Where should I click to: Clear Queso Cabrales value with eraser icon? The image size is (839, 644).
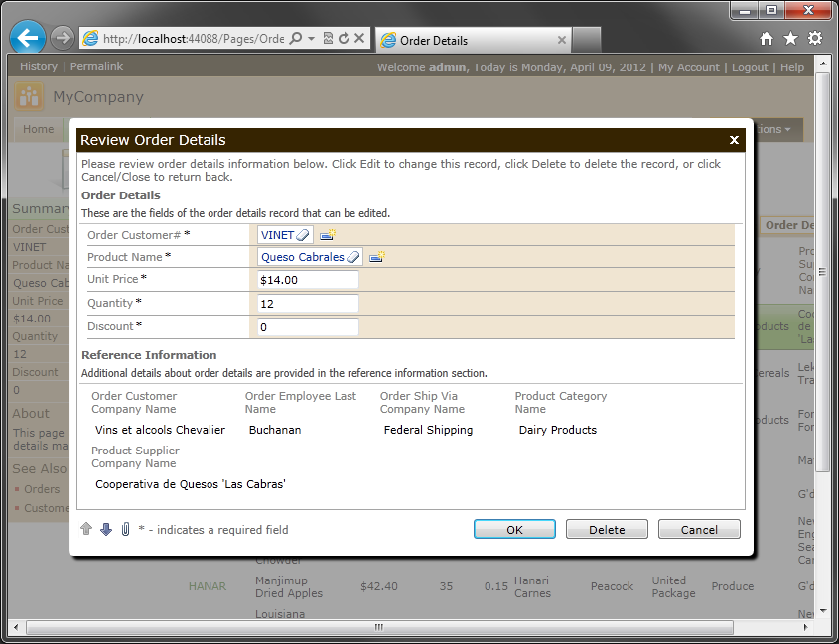pyautogui.click(x=352, y=257)
